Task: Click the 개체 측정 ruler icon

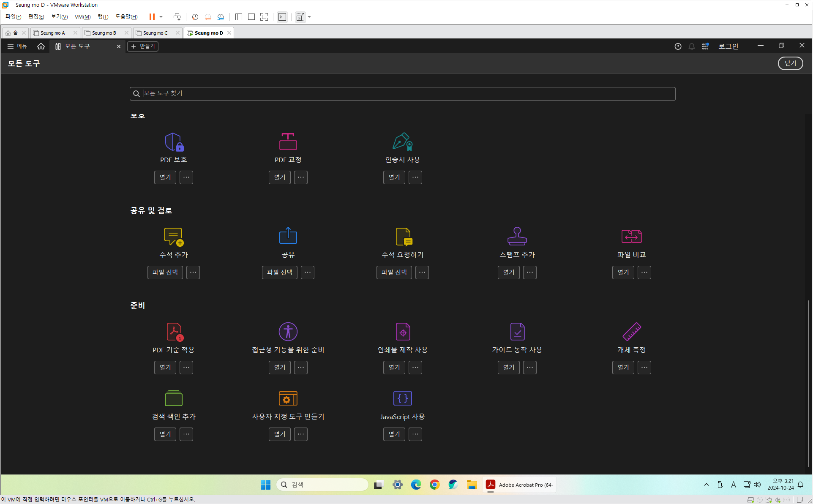Action: click(631, 332)
